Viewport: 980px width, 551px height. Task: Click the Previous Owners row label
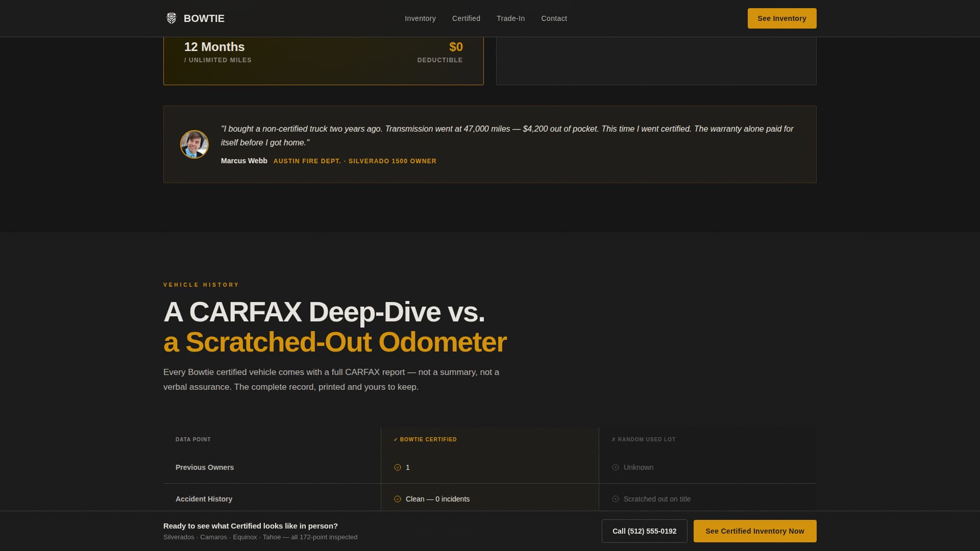(205, 467)
